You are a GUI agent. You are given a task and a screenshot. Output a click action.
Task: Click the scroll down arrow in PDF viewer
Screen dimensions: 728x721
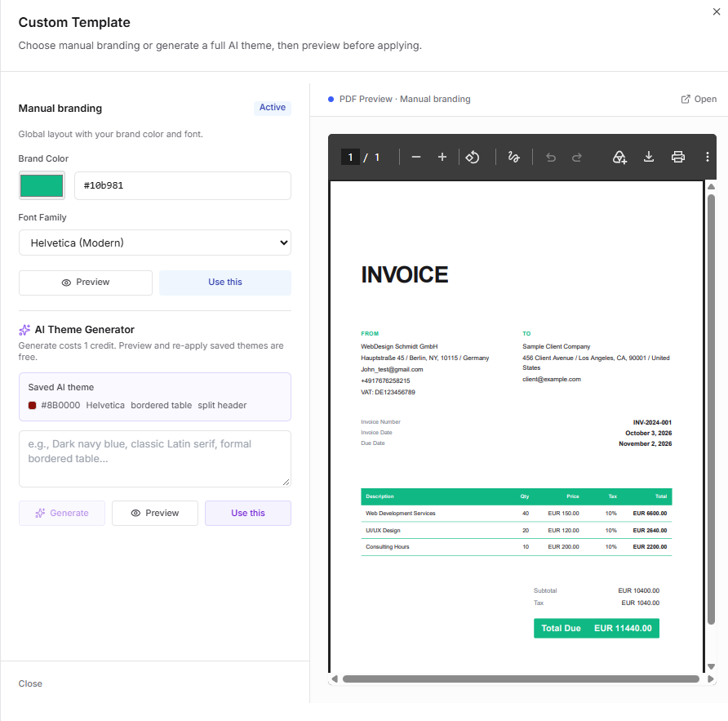pos(711,666)
